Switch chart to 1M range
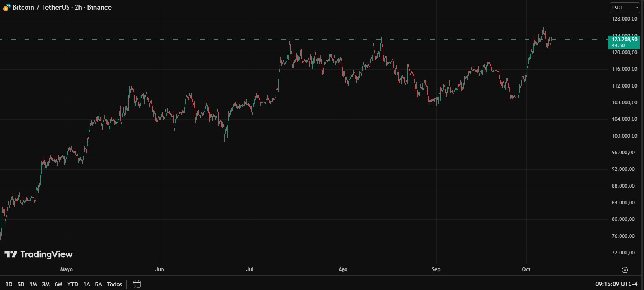 click(x=33, y=284)
